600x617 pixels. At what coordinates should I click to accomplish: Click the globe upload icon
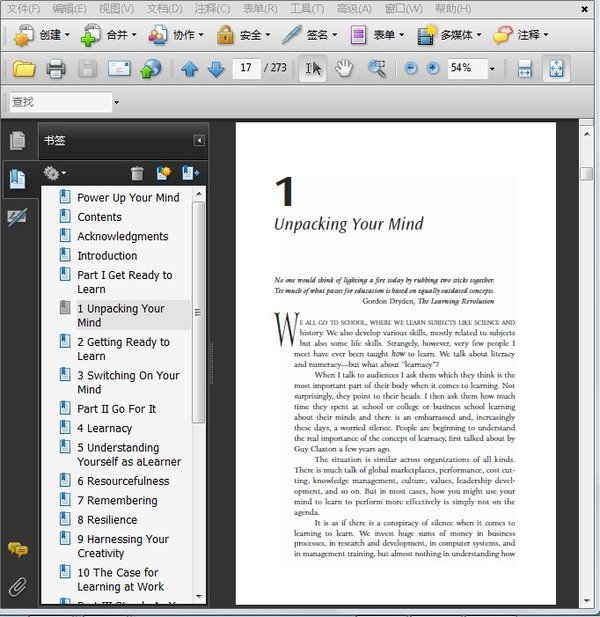tap(151, 68)
